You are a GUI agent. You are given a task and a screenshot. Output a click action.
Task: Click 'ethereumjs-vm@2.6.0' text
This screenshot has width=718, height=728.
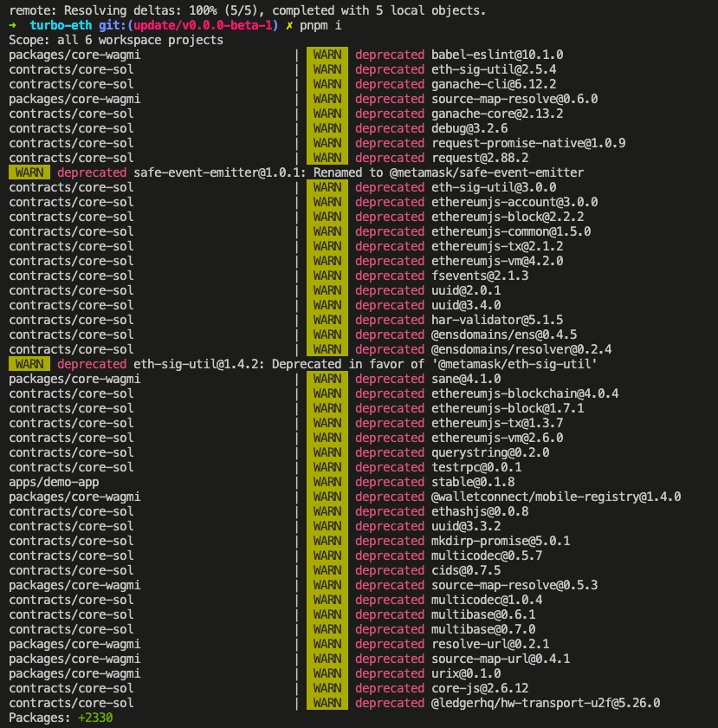click(x=497, y=439)
